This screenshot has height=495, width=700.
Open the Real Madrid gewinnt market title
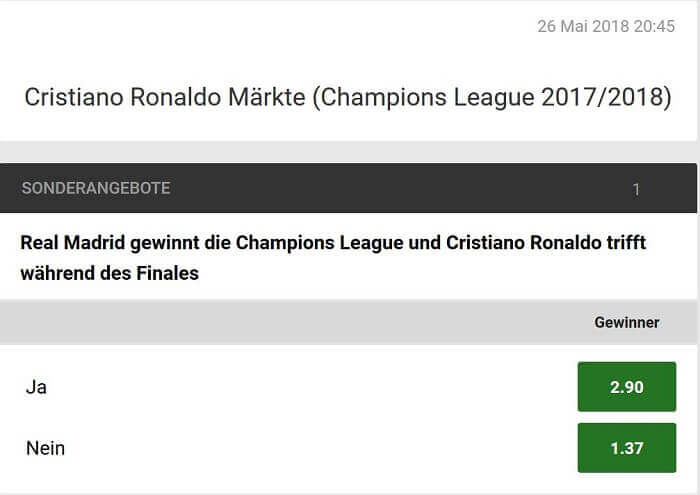(333, 258)
